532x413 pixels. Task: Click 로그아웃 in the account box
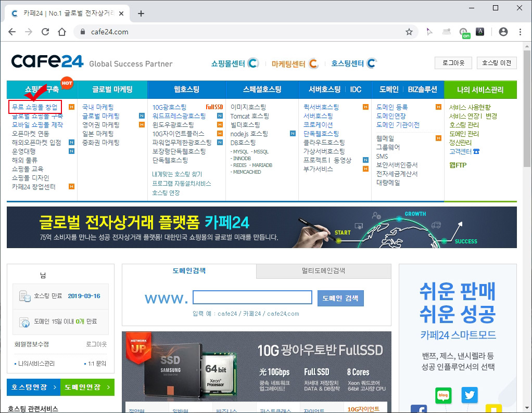click(x=96, y=344)
